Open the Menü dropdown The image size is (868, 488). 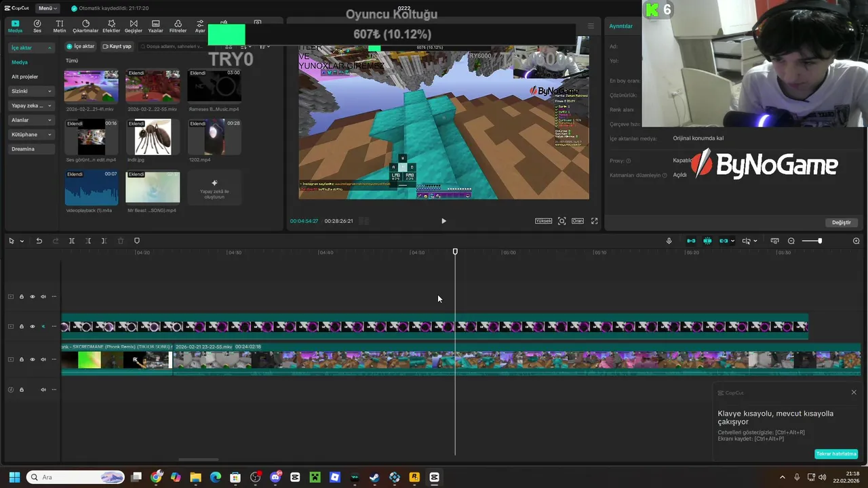[47, 8]
